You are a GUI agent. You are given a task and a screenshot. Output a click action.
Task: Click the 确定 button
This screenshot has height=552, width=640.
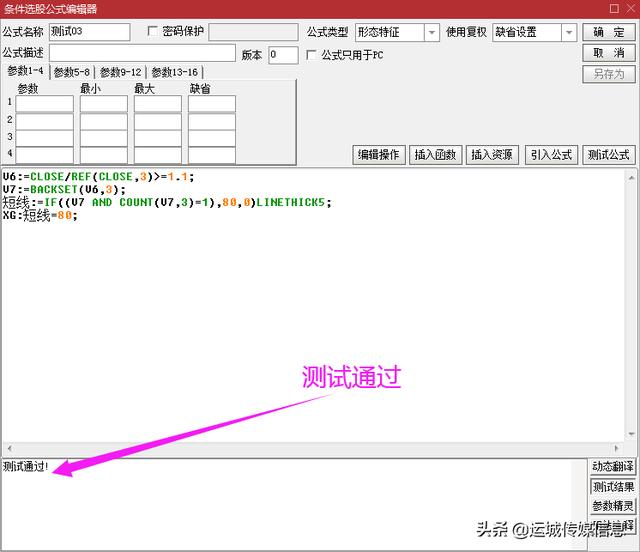click(x=609, y=32)
